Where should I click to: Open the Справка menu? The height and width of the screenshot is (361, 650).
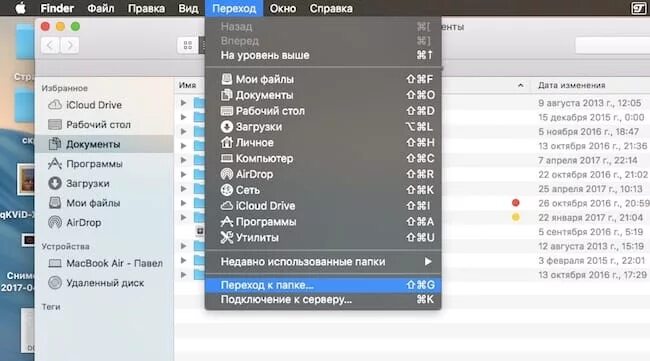click(331, 8)
